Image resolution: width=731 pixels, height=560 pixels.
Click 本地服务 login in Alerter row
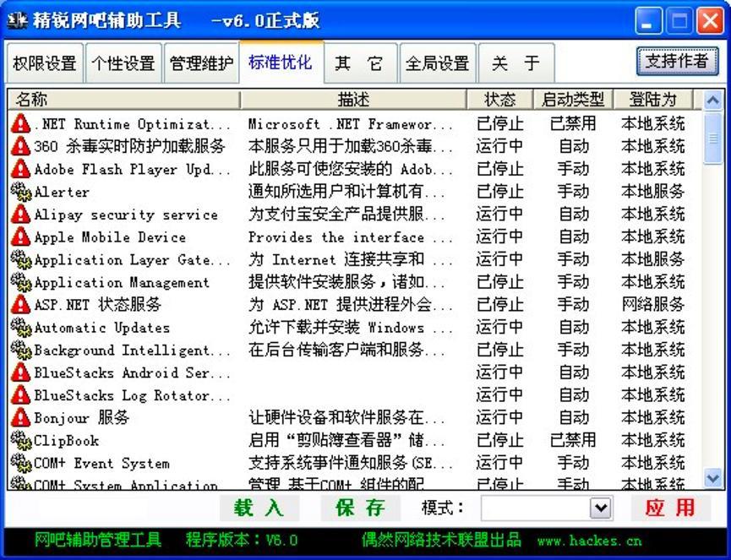click(x=652, y=192)
